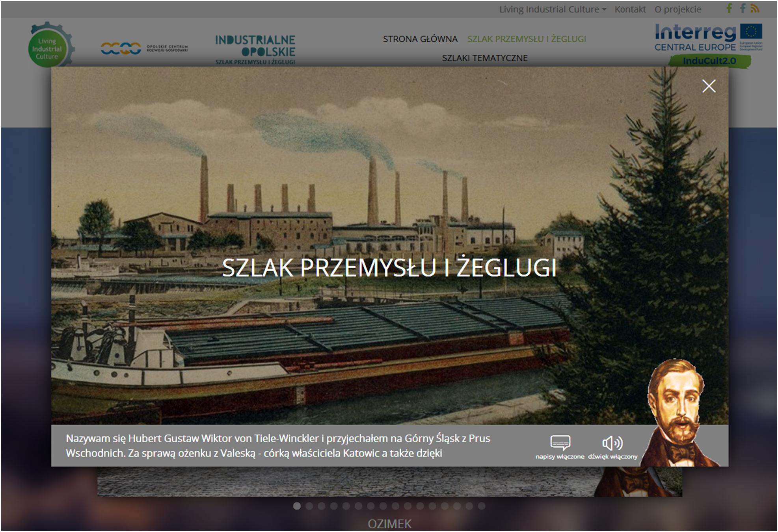Select SZLAK PRZEMYSŁU I ŻEGLUGI menu item

click(527, 39)
